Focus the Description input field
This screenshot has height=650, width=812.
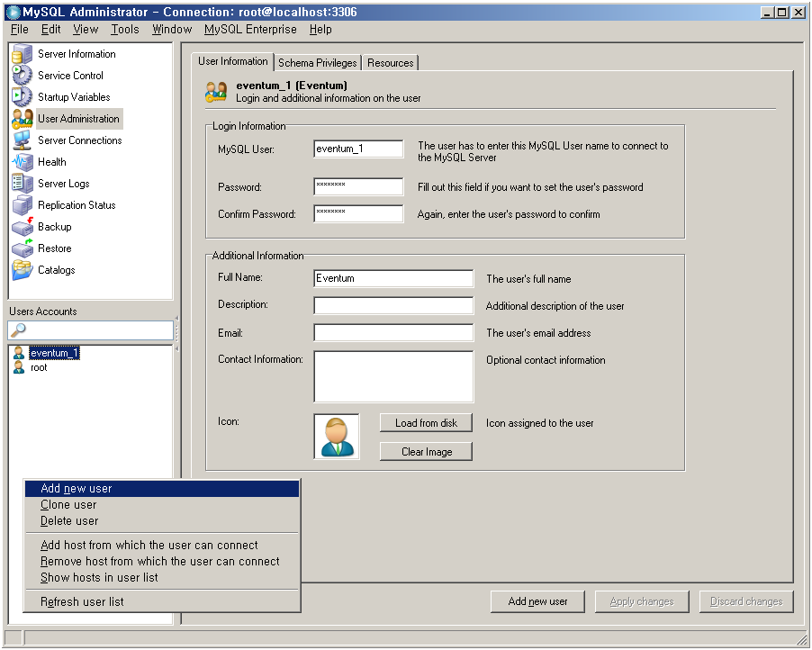point(393,305)
